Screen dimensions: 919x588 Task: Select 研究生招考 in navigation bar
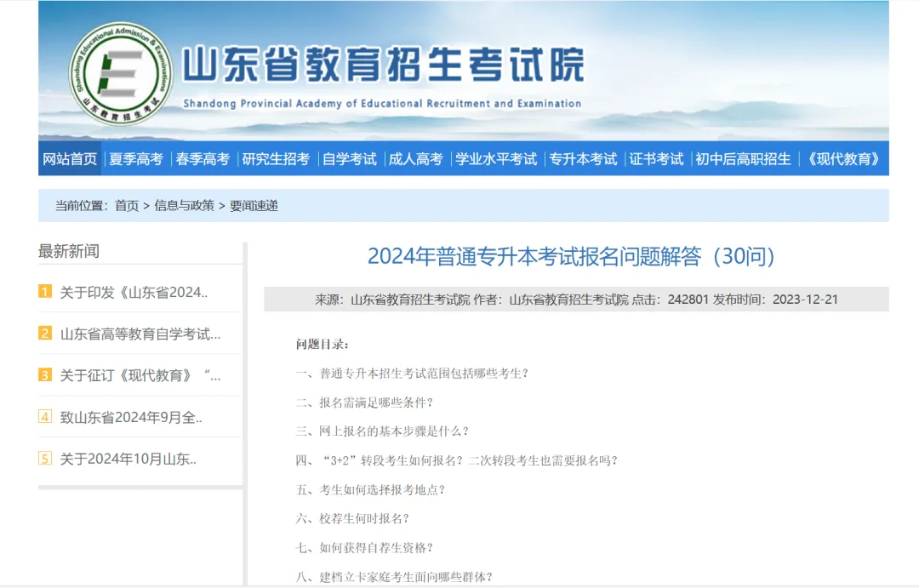click(x=276, y=159)
